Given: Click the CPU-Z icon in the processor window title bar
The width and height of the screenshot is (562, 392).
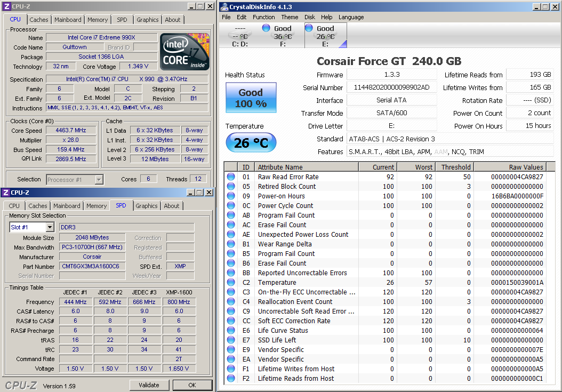Looking at the screenshot, I should coord(6,6).
